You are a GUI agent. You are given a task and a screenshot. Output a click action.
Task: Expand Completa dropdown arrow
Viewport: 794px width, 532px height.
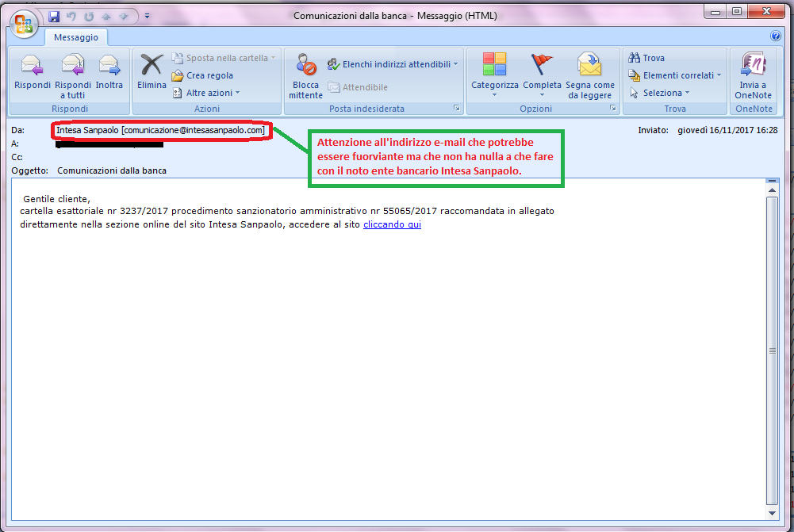point(542,95)
